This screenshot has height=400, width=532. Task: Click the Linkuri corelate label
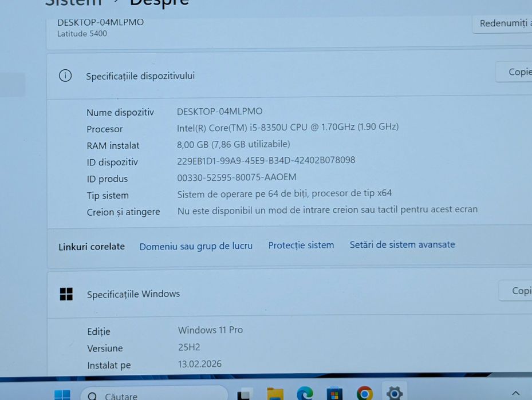[92, 247]
